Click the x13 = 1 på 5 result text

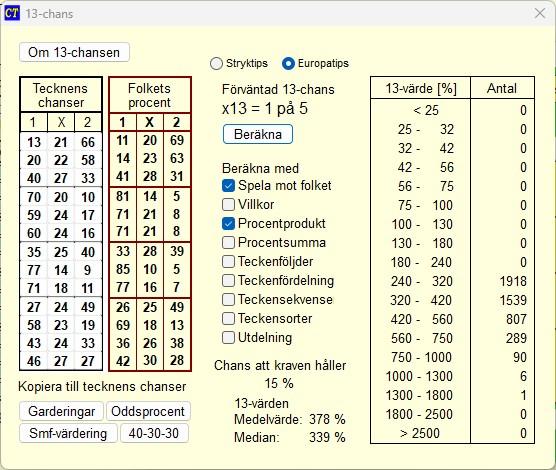(x=265, y=109)
